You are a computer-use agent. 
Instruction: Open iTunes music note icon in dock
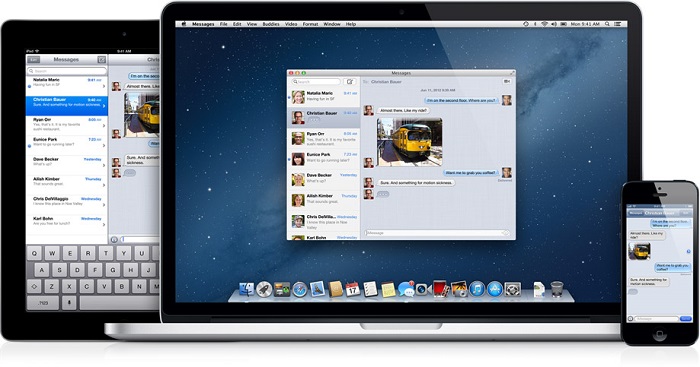477,289
